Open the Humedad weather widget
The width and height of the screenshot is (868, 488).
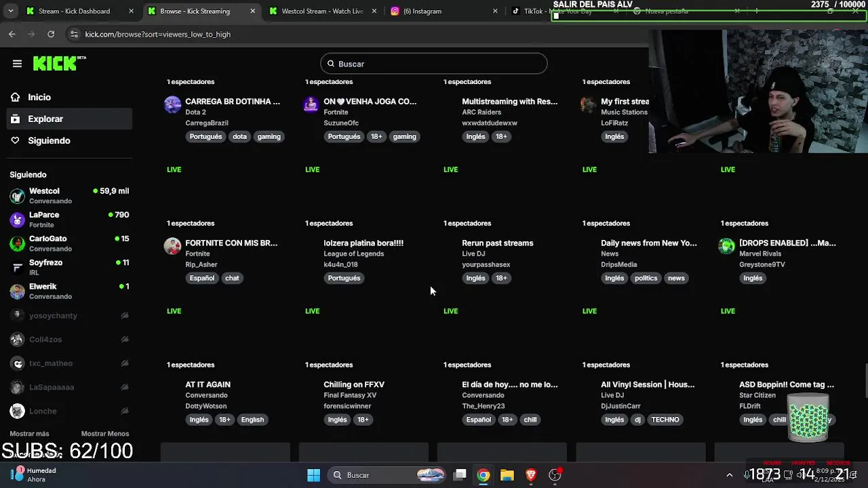point(35,474)
